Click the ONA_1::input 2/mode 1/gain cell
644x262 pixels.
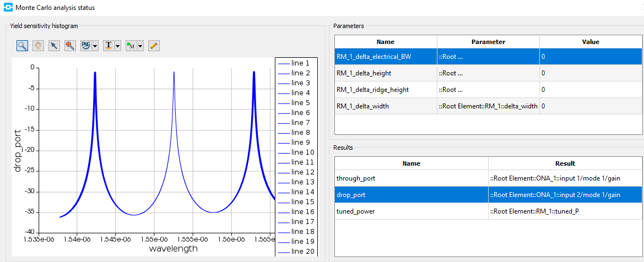[565, 195]
